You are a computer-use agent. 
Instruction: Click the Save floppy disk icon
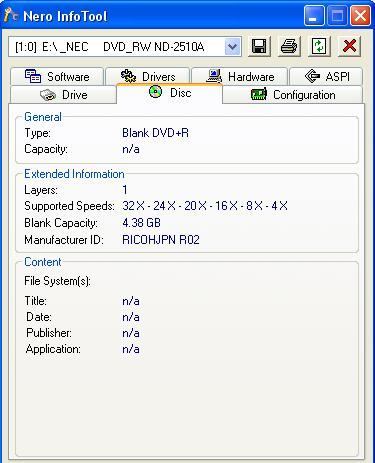point(259,46)
